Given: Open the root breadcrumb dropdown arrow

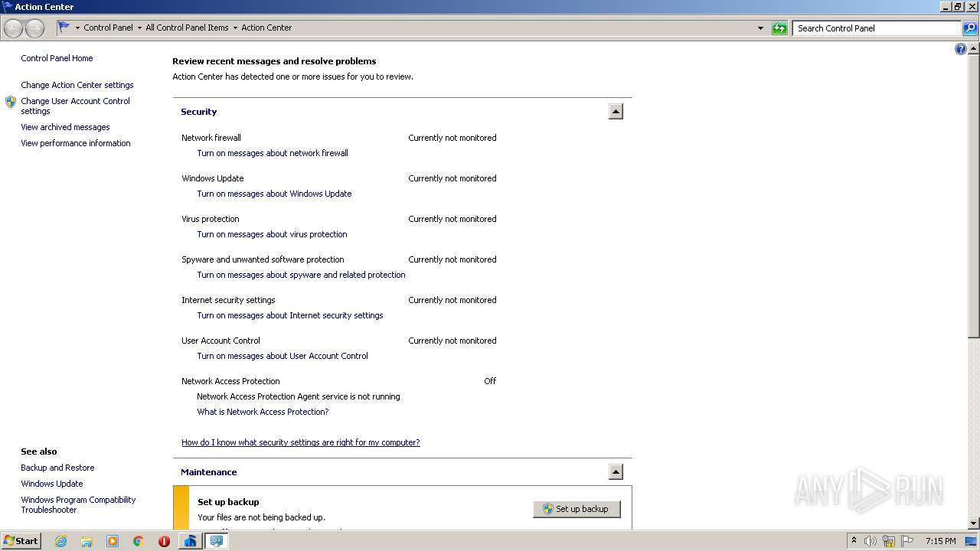Looking at the screenshot, I should [x=77, y=28].
